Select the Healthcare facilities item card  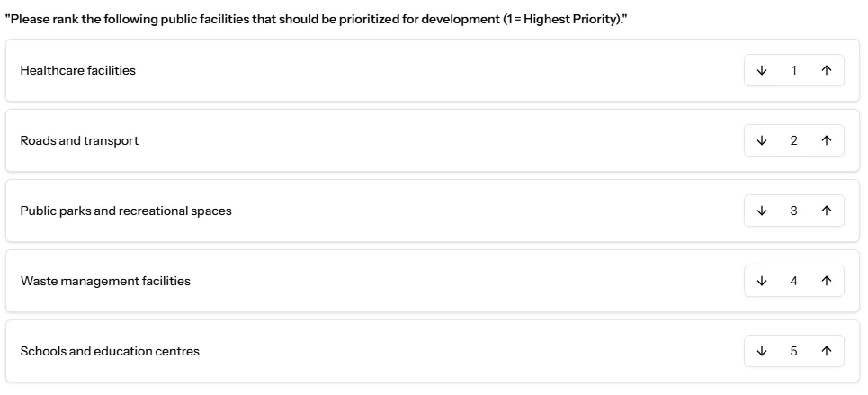tap(360, 70)
